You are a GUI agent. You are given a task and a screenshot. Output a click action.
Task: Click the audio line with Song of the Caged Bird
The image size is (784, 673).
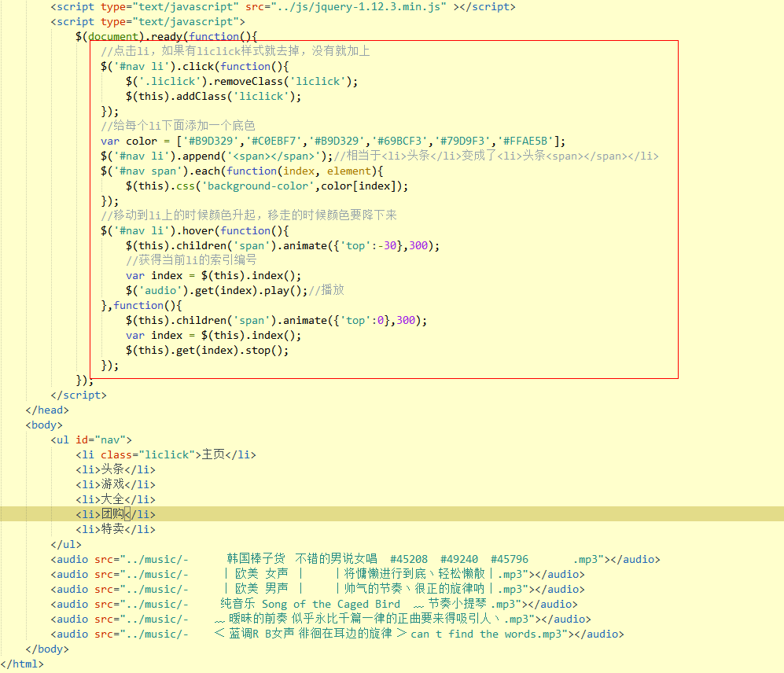click(314, 604)
